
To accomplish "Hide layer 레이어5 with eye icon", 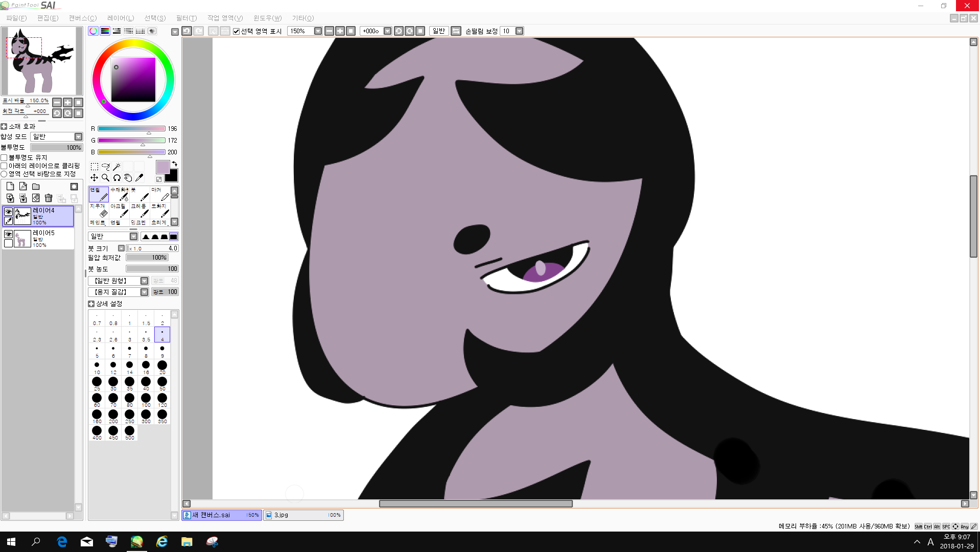I will pyautogui.click(x=8, y=234).
